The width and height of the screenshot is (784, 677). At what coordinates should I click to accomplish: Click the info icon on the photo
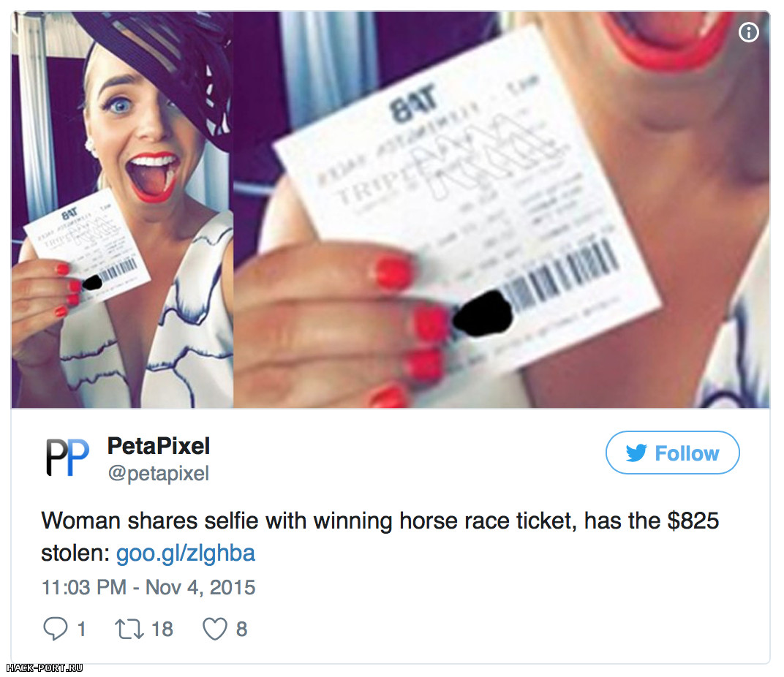click(x=748, y=32)
